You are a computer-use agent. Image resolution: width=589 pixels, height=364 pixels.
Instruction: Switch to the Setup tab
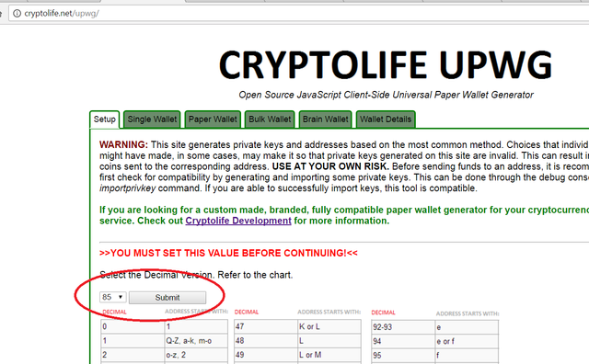(104, 119)
